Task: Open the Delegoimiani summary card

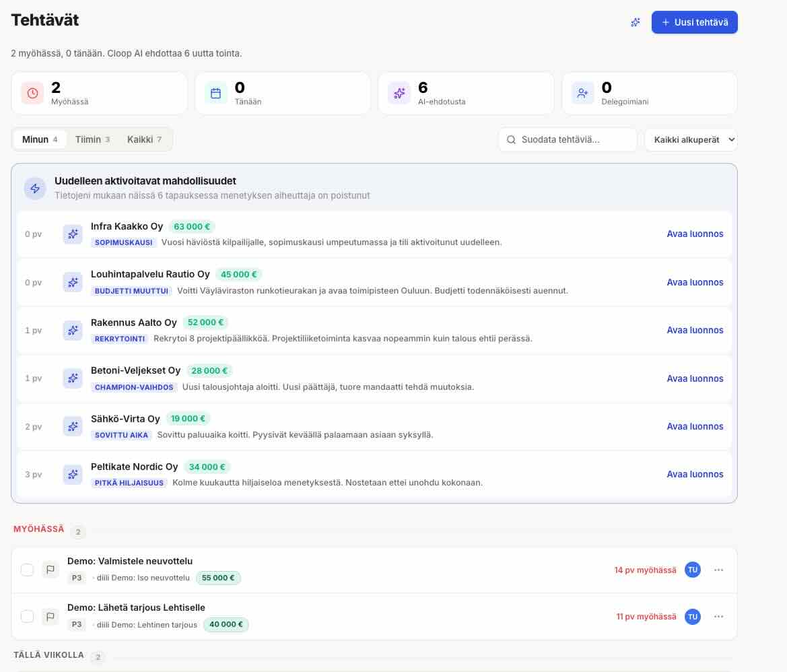Action: [650, 94]
